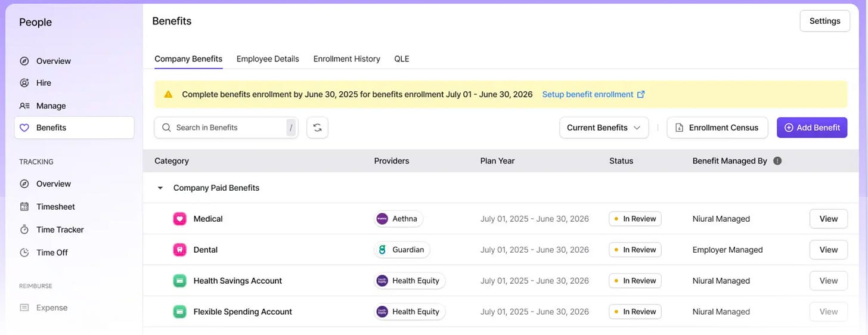This screenshot has height=335, width=868.
Task: Click the Timesheet calendar icon
Action: click(x=24, y=206)
